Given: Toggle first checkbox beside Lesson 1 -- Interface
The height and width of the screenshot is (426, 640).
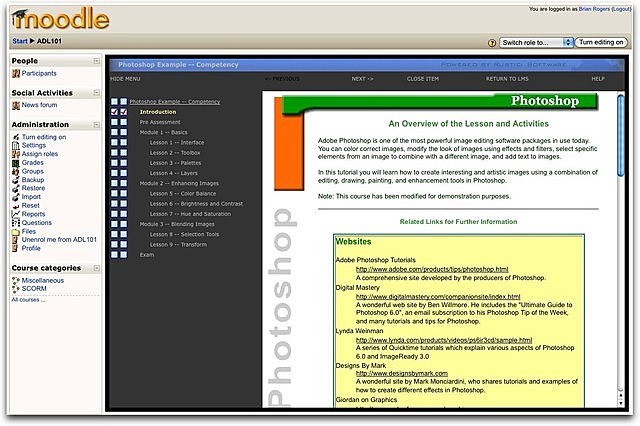Looking at the screenshot, I should (x=114, y=142).
